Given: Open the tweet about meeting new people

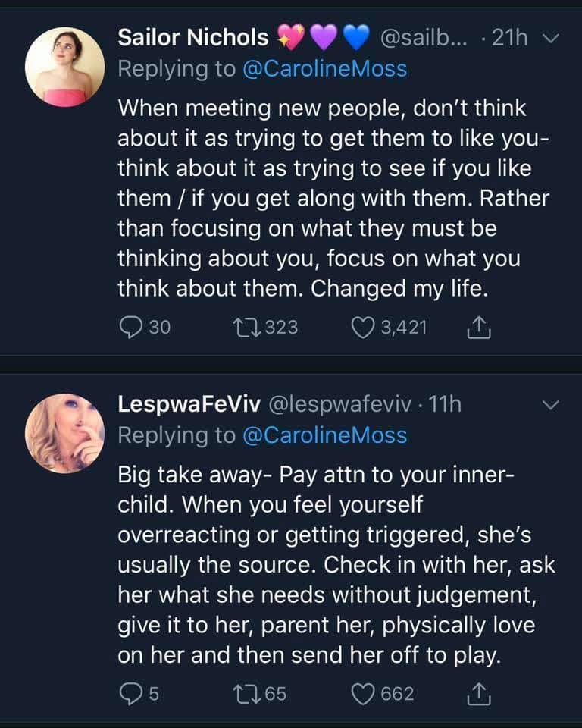Looking at the screenshot, I should click(333, 199).
